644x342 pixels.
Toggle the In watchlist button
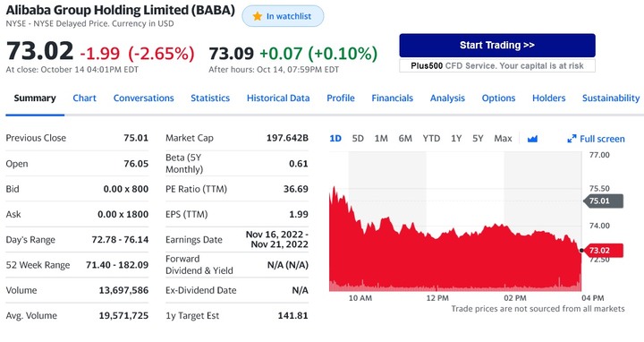pyautogui.click(x=283, y=16)
